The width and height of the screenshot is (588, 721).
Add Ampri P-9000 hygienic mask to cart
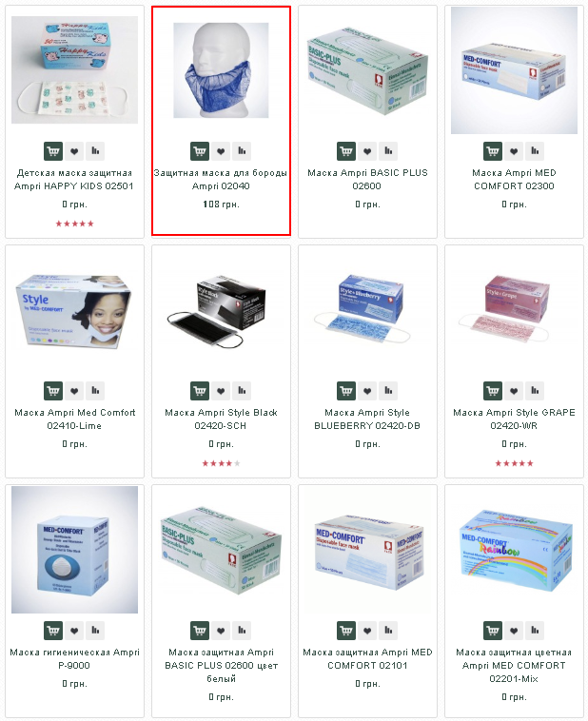(x=53, y=631)
